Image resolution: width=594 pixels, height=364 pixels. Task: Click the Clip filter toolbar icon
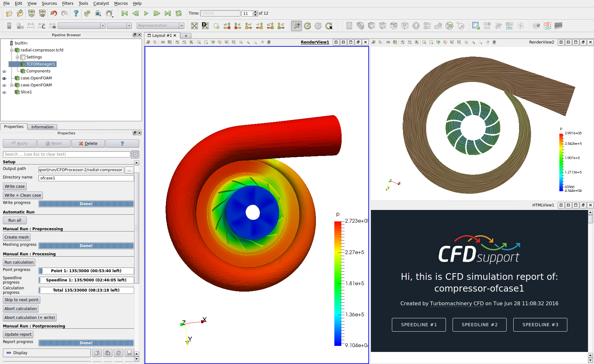372,26
